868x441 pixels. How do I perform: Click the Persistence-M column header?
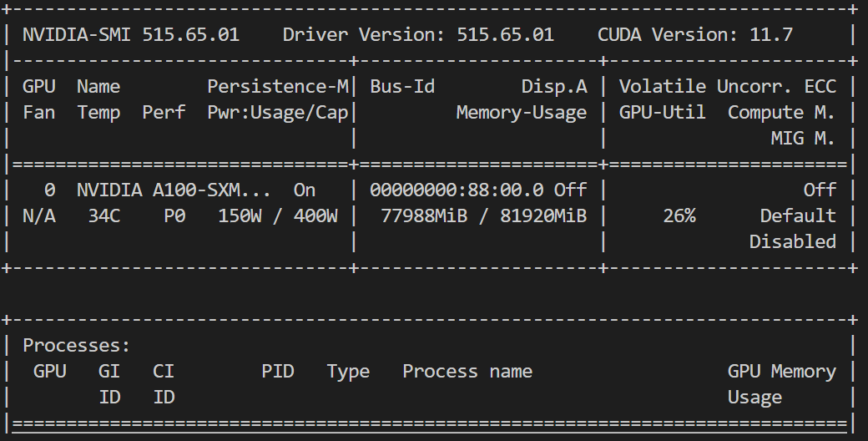[278, 86]
